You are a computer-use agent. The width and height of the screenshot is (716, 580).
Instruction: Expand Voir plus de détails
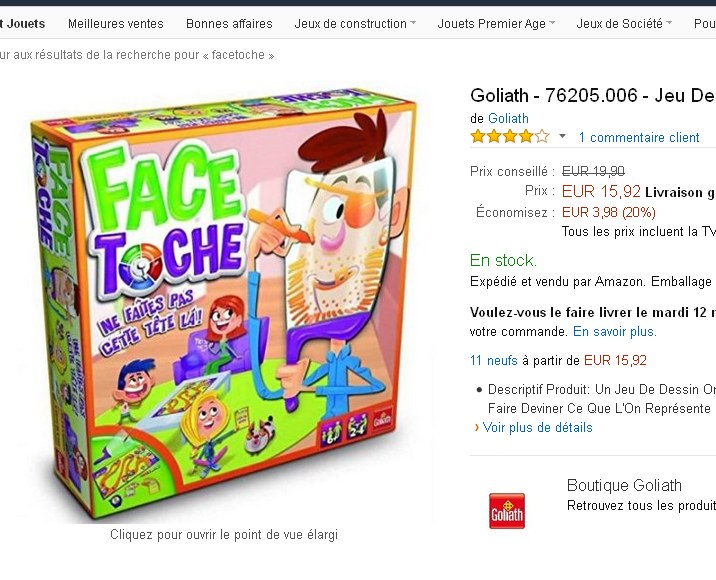537,427
